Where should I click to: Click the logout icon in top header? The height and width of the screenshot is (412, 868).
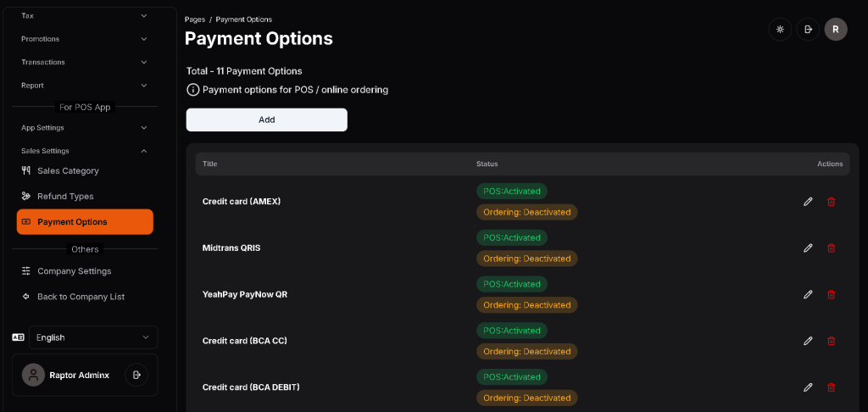pos(808,29)
